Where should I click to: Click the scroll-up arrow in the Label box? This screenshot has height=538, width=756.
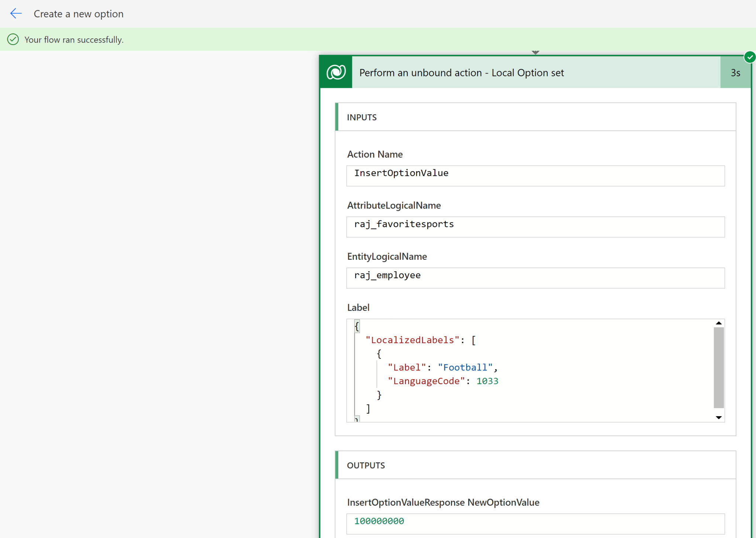pyautogui.click(x=718, y=323)
